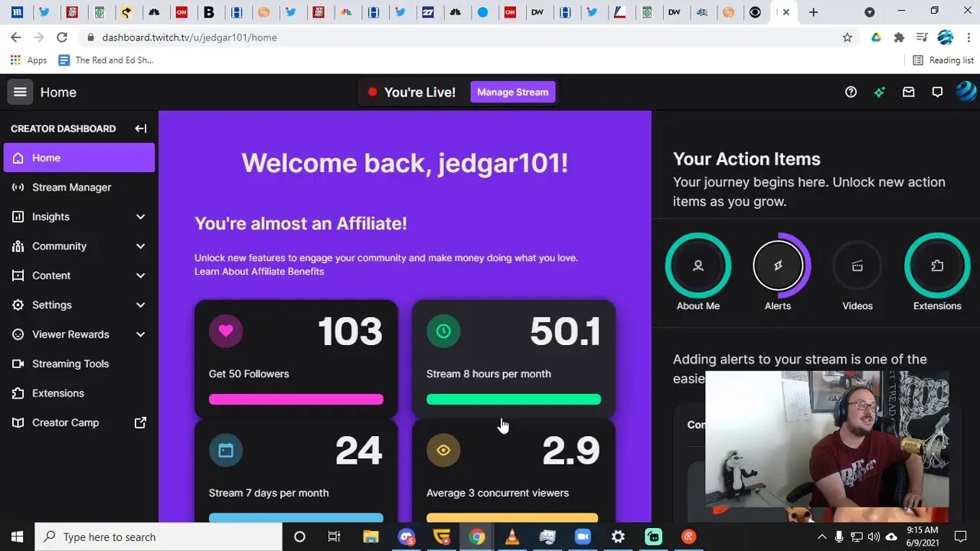Click the Welcome back, jedgar101! heading

point(405,163)
